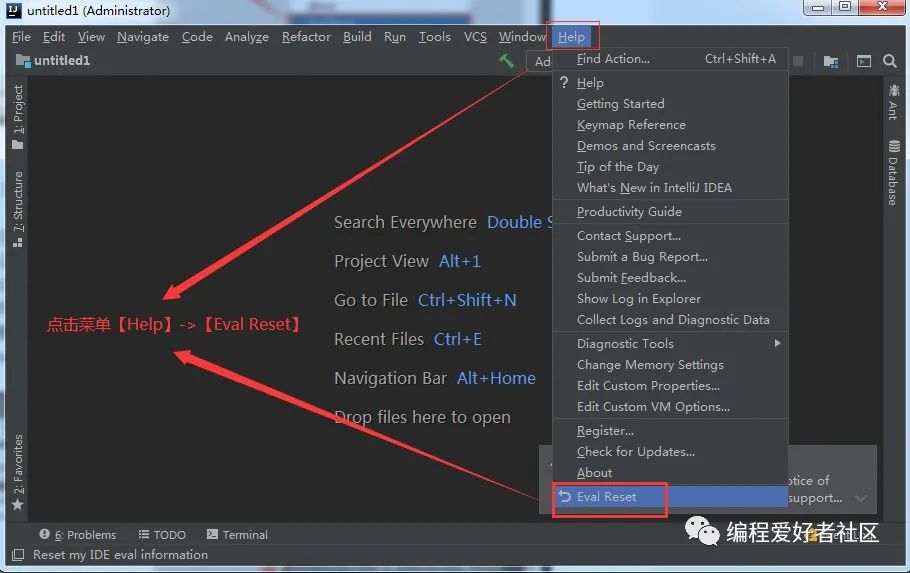Open the File menu
Viewport: 910px width, 573px height.
(21, 37)
